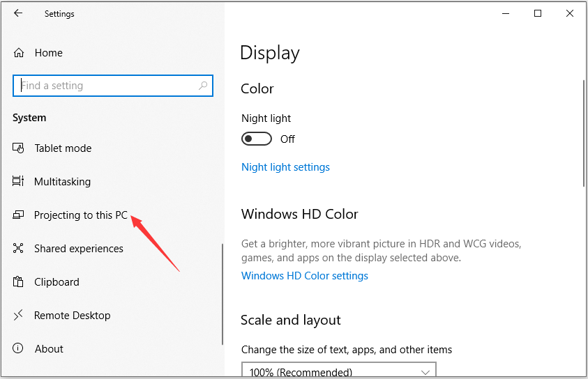Click the Remote Desktop icon
Image resolution: width=588 pixels, height=379 pixels.
point(18,316)
